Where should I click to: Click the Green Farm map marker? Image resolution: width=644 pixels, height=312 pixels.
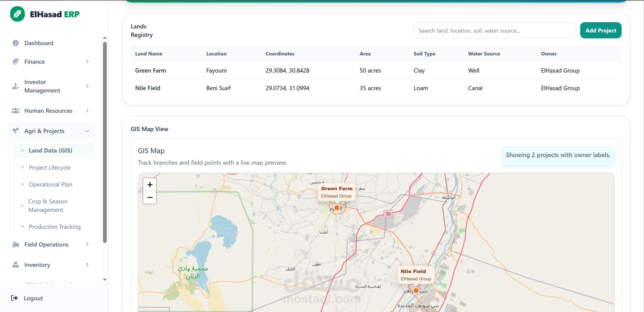pyautogui.click(x=337, y=208)
